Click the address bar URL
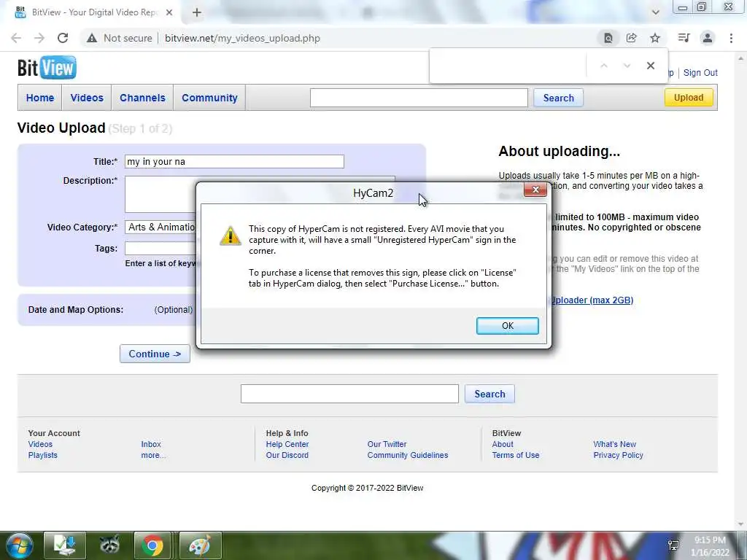 242,38
